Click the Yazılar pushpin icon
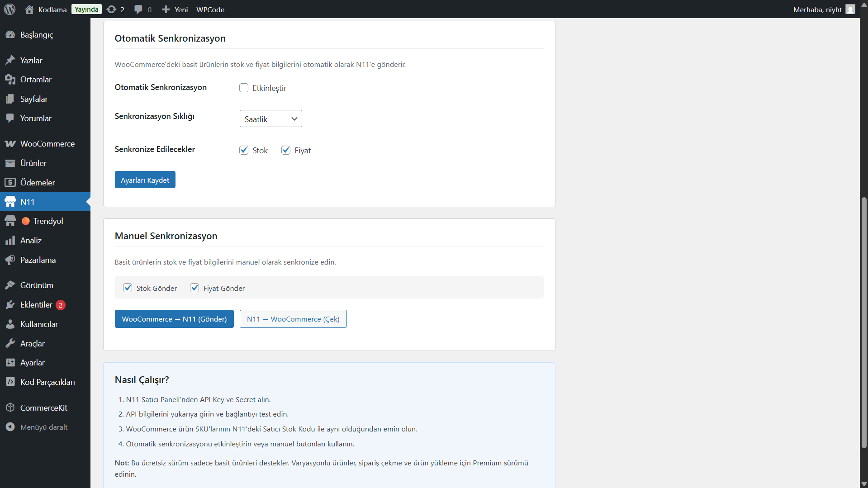 [10, 60]
